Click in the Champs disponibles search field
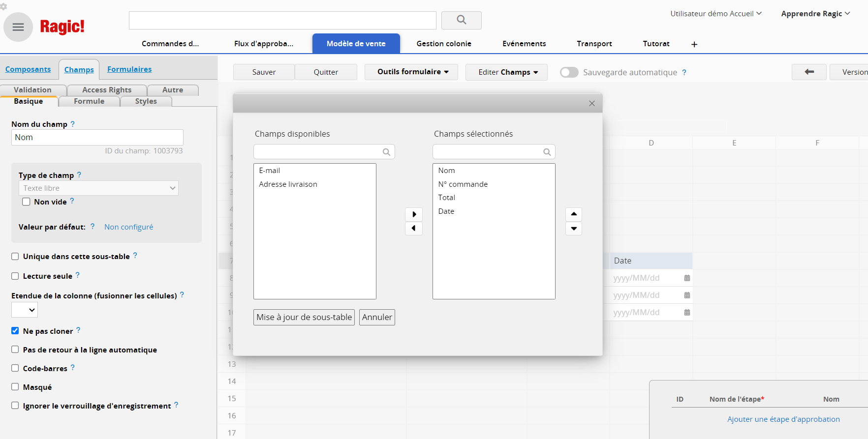This screenshot has height=439, width=868. pyautogui.click(x=318, y=152)
